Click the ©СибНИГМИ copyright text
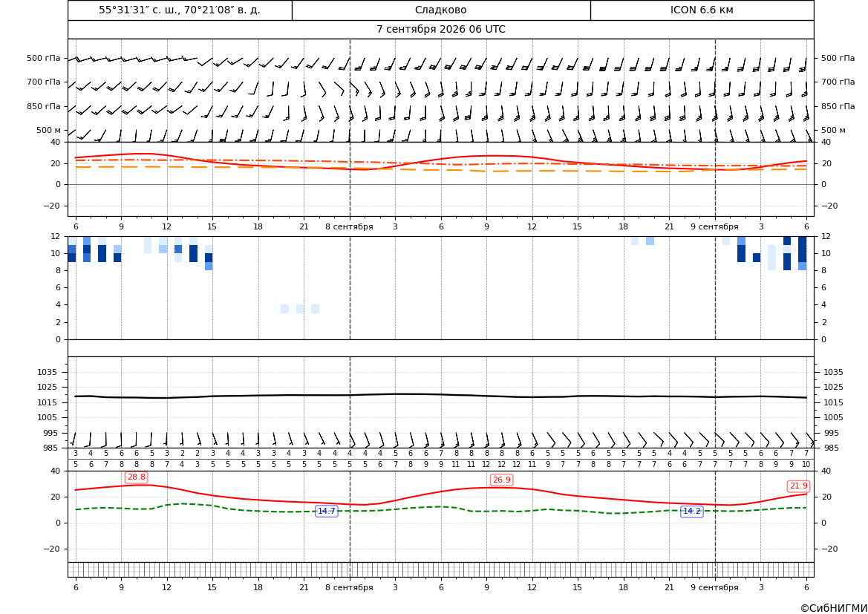 pos(834,608)
